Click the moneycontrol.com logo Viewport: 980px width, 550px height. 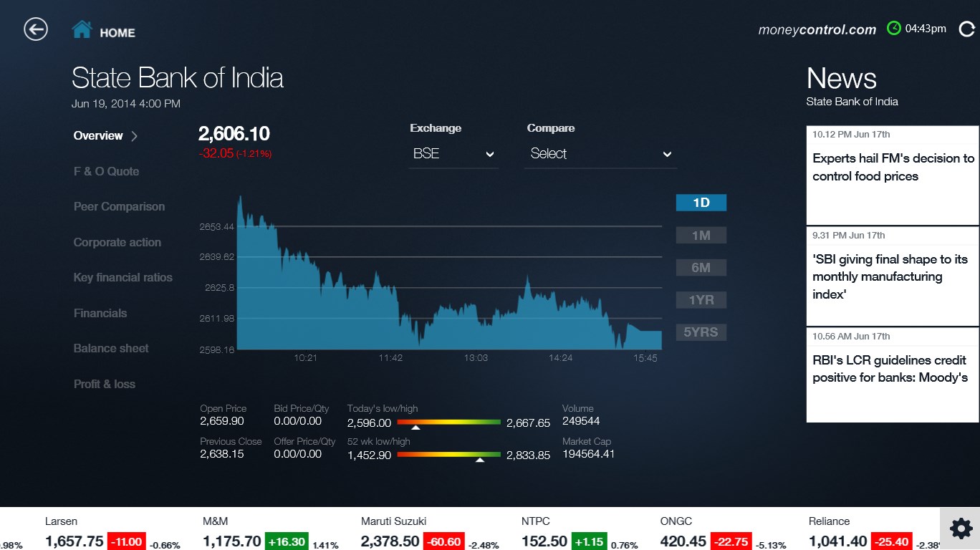pos(817,29)
